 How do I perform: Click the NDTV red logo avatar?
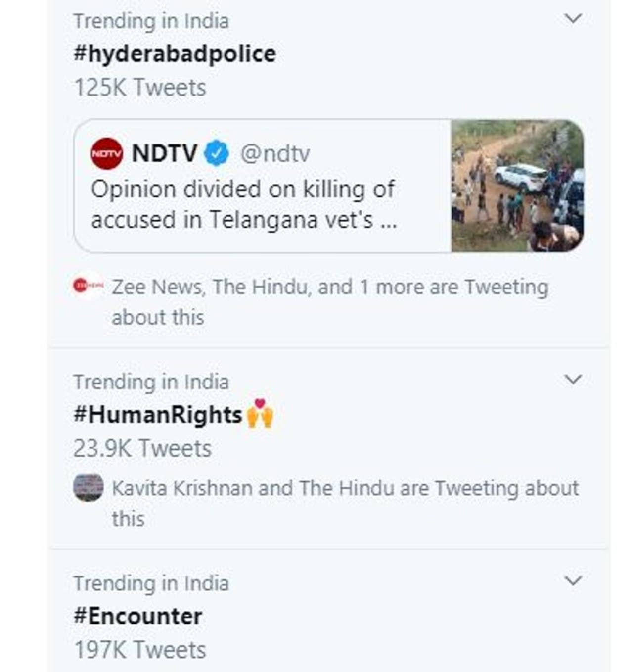click(x=106, y=154)
